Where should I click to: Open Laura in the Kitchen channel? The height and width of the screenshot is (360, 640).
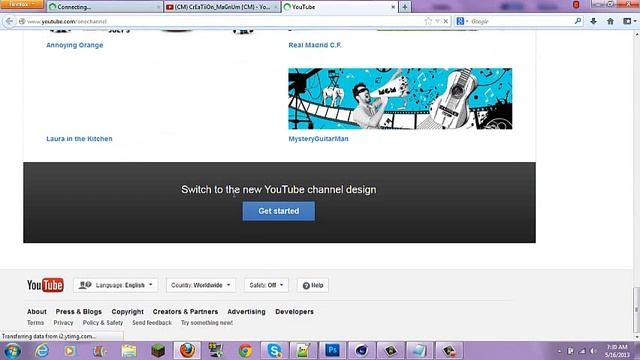(79, 139)
